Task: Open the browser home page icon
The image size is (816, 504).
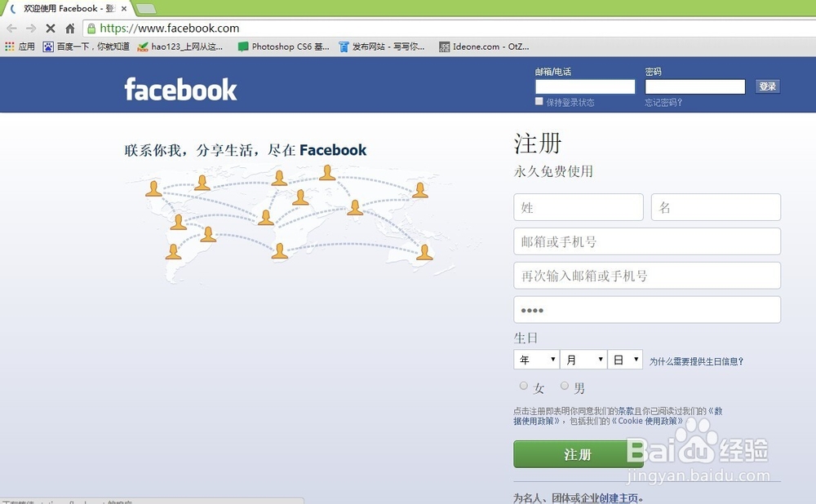Action: tap(70, 28)
